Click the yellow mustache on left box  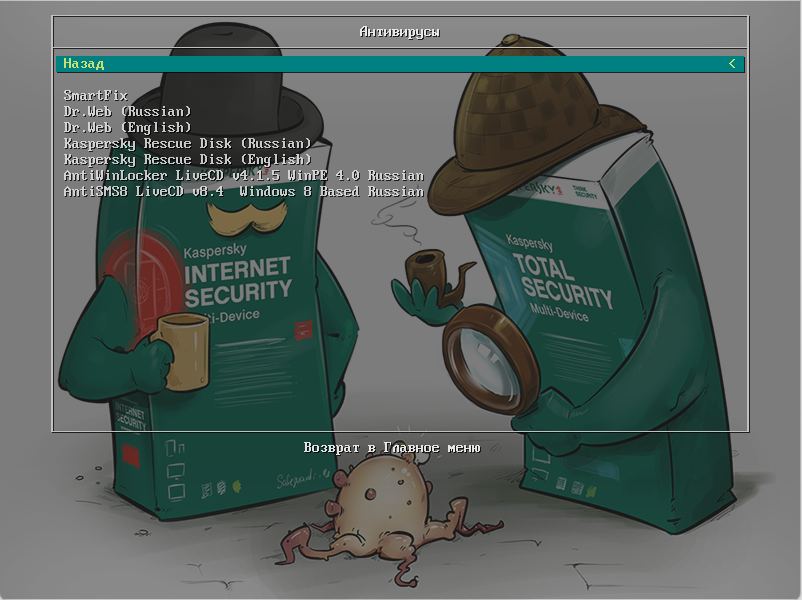tap(239, 215)
